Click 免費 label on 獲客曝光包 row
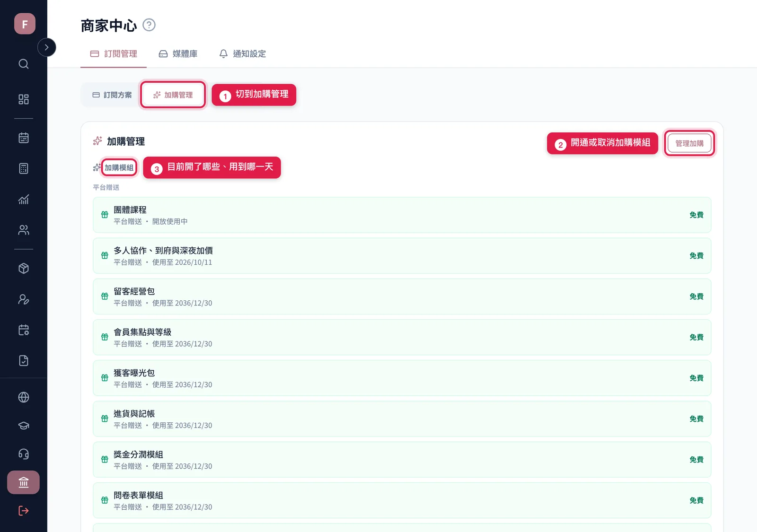Image resolution: width=757 pixels, height=532 pixels. click(696, 378)
